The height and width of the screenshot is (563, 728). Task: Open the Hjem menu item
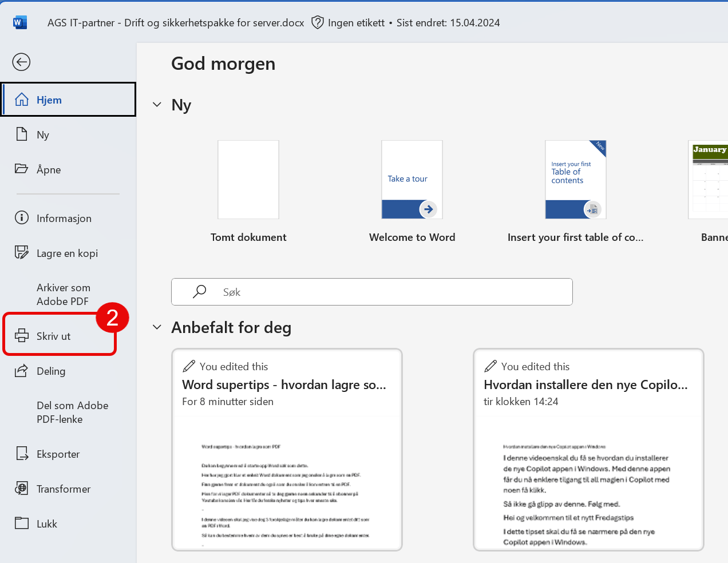[69, 100]
